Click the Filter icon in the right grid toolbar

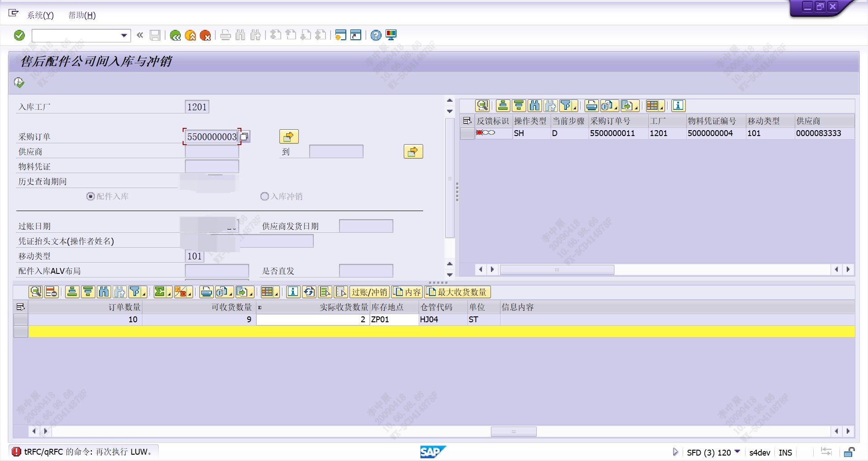[x=566, y=106]
